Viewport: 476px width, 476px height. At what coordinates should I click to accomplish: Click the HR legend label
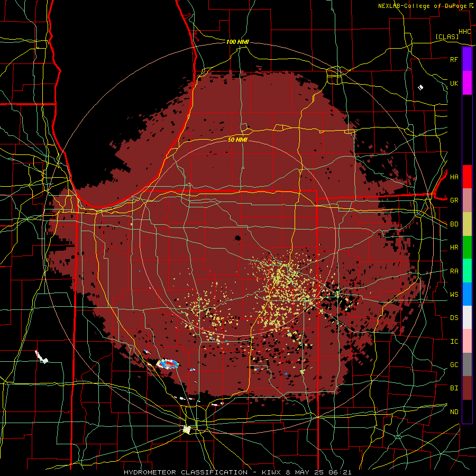[x=454, y=248]
